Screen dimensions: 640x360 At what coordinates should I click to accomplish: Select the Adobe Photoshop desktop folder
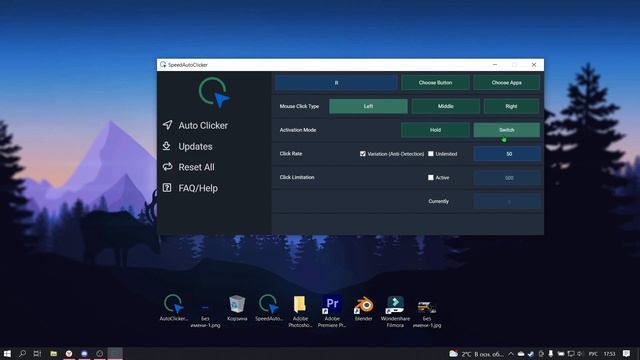[300, 311]
